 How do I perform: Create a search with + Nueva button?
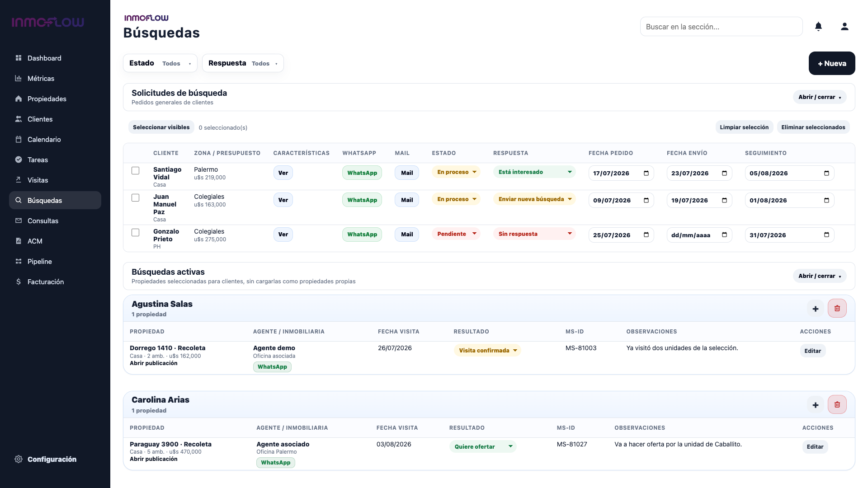coord(832,63)
